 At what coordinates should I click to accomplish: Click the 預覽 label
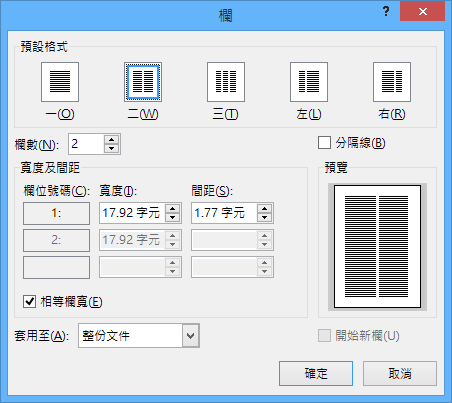[336, 168]
